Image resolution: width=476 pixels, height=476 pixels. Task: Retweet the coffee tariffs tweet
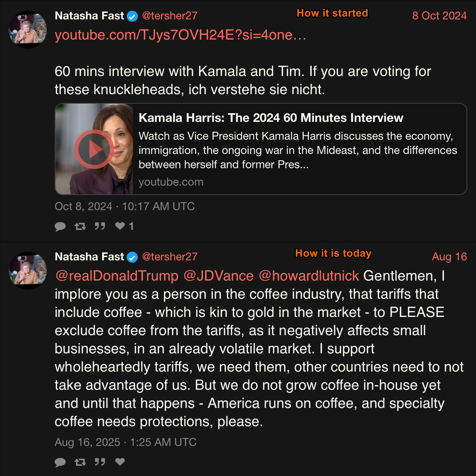(x=80, y=462)
